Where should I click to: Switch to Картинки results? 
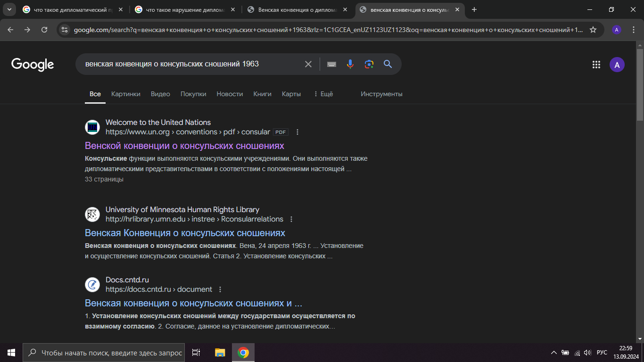126,94
